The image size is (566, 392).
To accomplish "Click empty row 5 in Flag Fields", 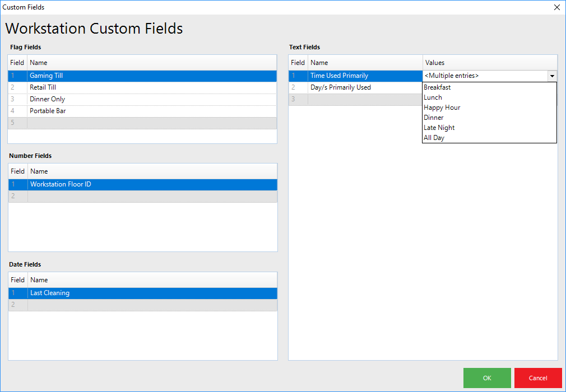I will (x=140, y=123).
